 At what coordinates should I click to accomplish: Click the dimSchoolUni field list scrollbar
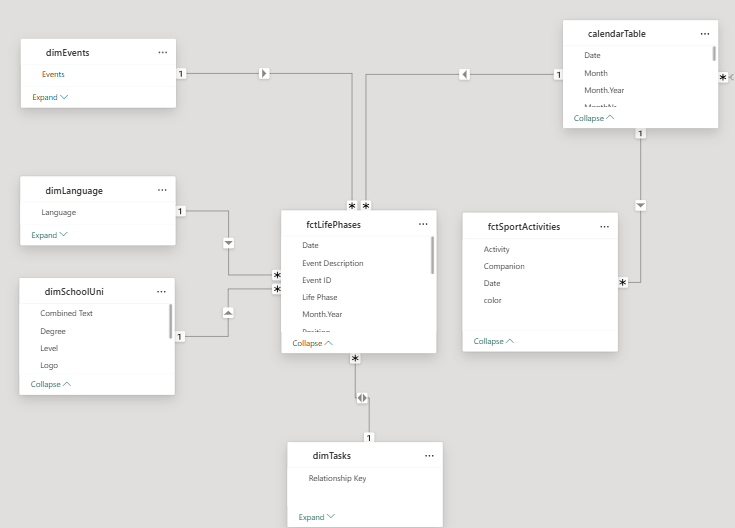click(170, 321)
